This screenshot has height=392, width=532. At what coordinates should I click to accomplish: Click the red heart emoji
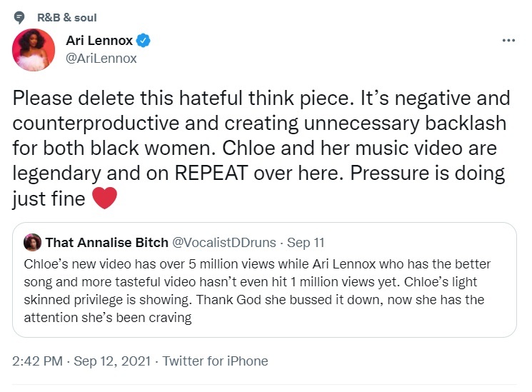105,198
